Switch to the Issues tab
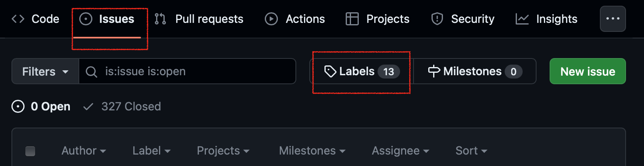644x166 pixels. click(108, 19)
